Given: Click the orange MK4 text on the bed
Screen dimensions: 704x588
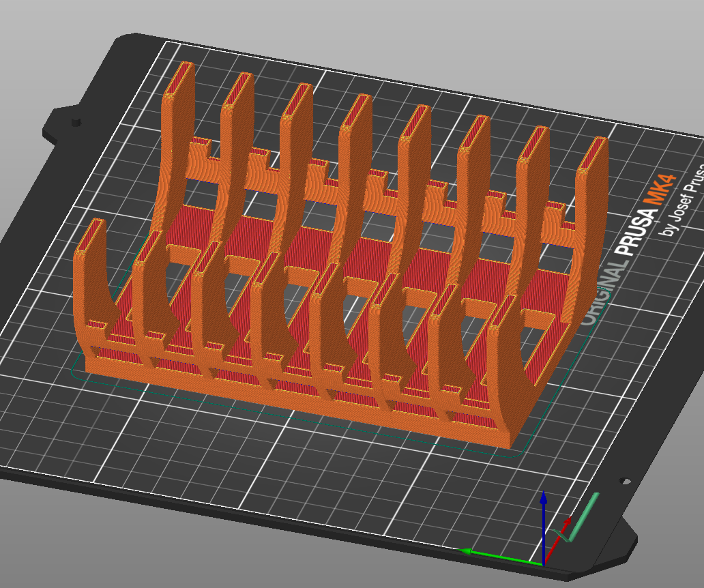Looking at the screenshot, I should pos(659,190).
